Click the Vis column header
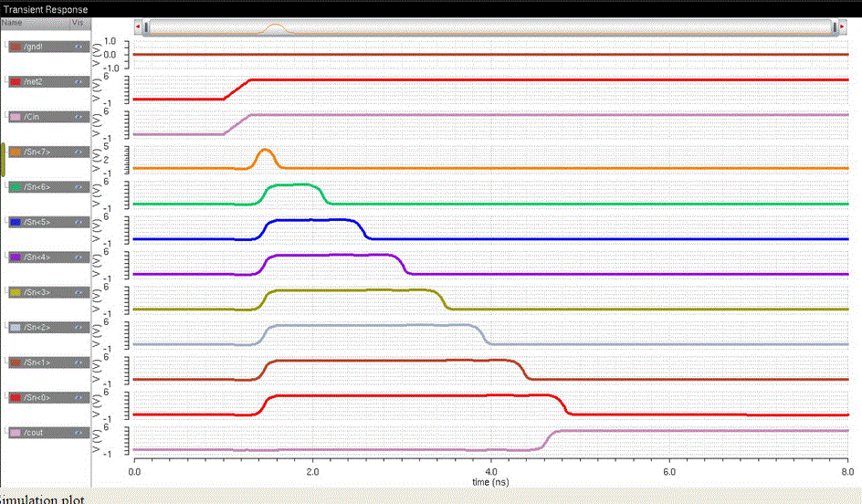The height and width of the screenshot is (504, 862). (77, 21)
